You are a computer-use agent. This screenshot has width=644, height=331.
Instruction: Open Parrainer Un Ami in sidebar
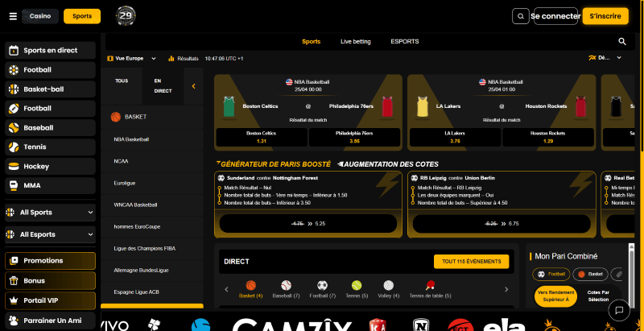point(50,321)
